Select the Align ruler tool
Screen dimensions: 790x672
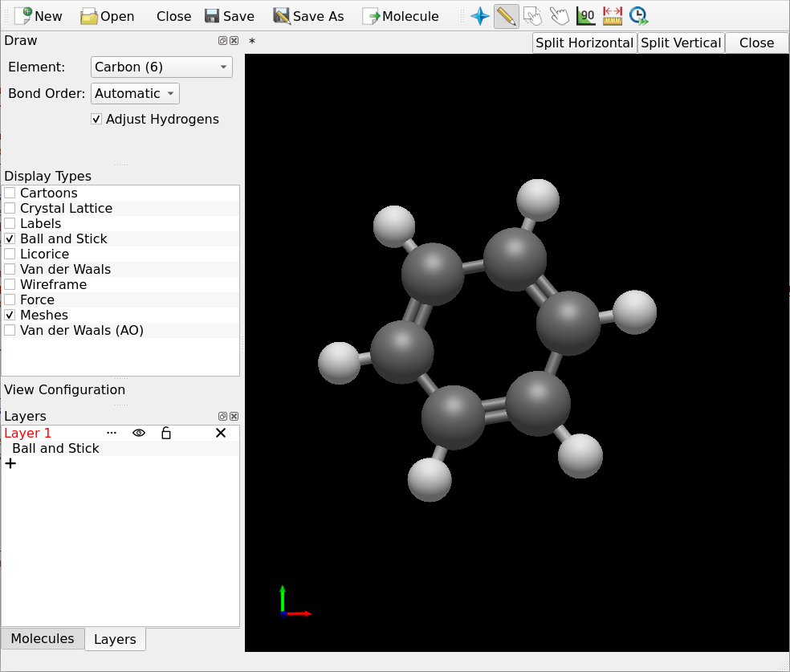pos(613,16)
